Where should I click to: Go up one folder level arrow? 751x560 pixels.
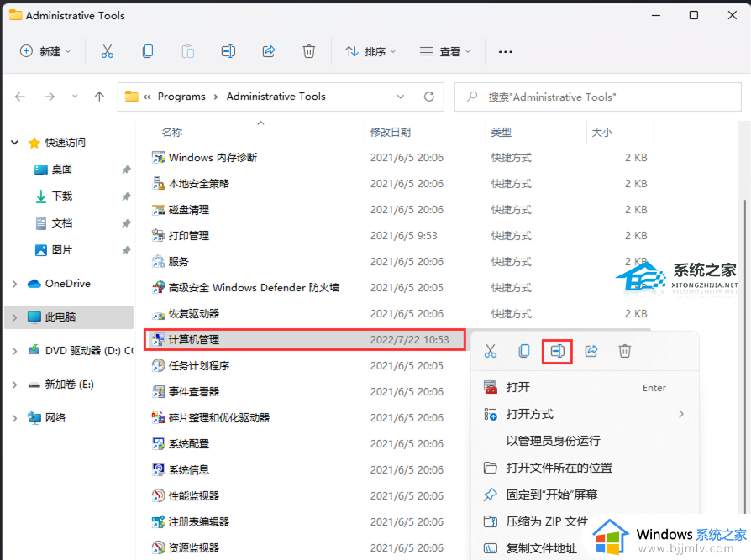click(x=99, y=97)
